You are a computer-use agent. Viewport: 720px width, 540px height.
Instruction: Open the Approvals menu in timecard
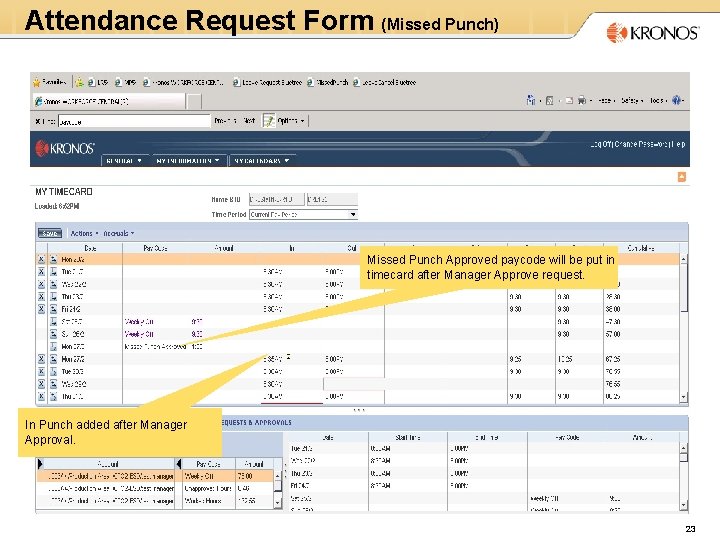[118, 233]
